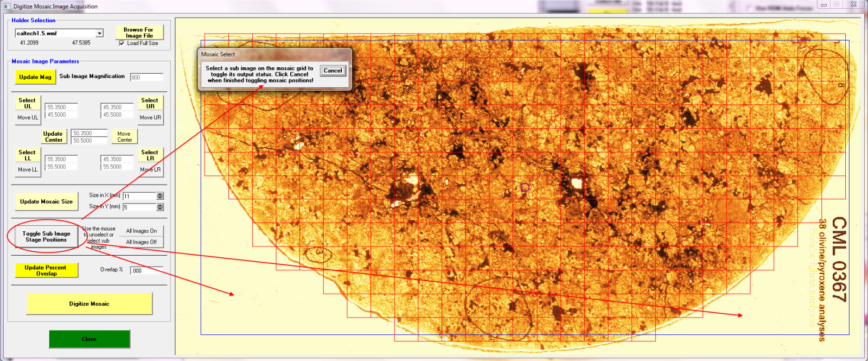This screenshot has height=361, width=868.
Task: Click the Update Mosaic Size button
Action: [46, 201]
